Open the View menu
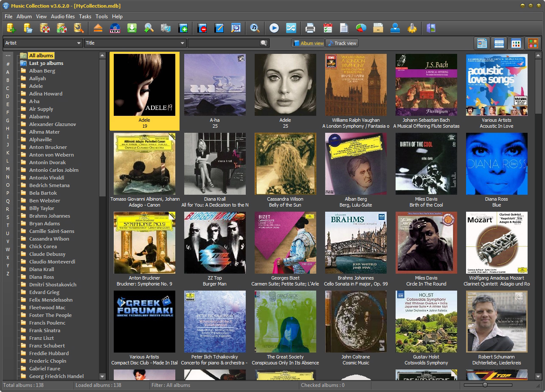This screenshot has height=392, width=545. click(x=41, y=17)
